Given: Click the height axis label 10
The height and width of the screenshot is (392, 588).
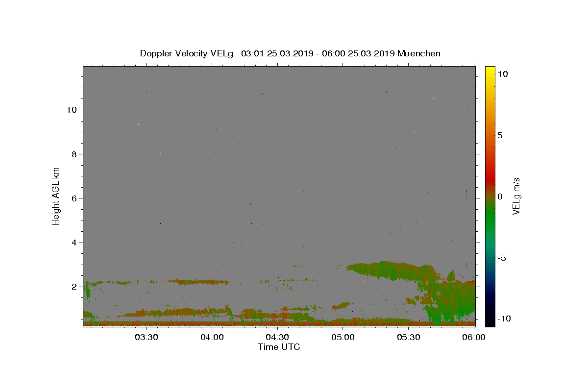Looking at the screenshot, I should coord(73,110).
